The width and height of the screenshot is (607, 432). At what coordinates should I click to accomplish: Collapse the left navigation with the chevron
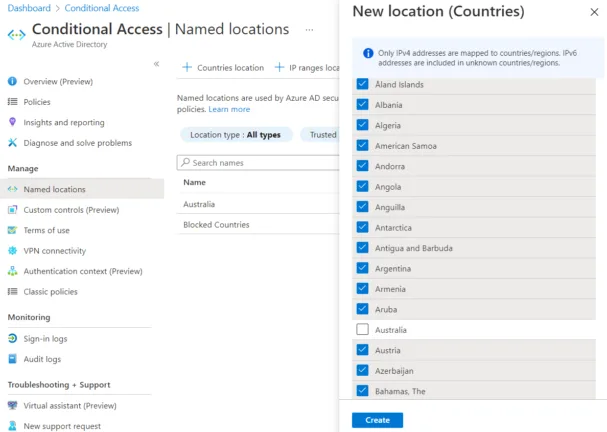point(156,64)
